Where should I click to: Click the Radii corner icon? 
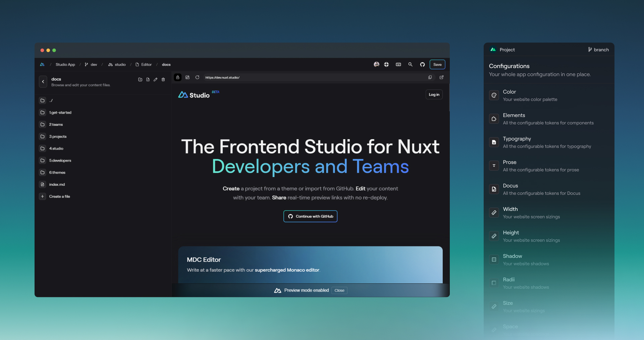coord(494,283)
